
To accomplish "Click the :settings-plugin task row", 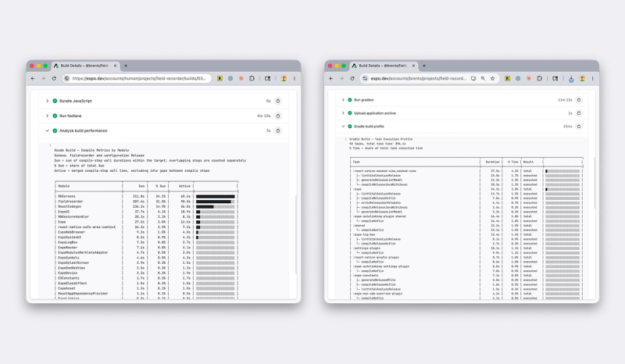I will point(466,248).
